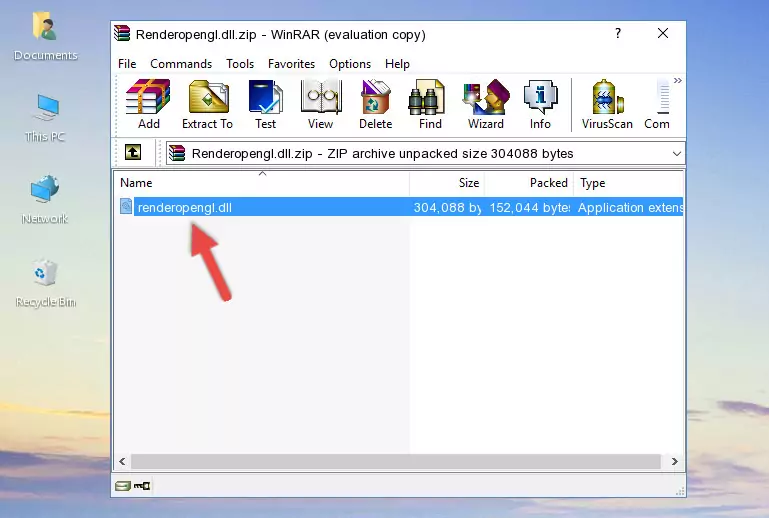This screenshot has height=518, width=769.
Task: Select the Documents desktop icon
Action: click(45, 37)
